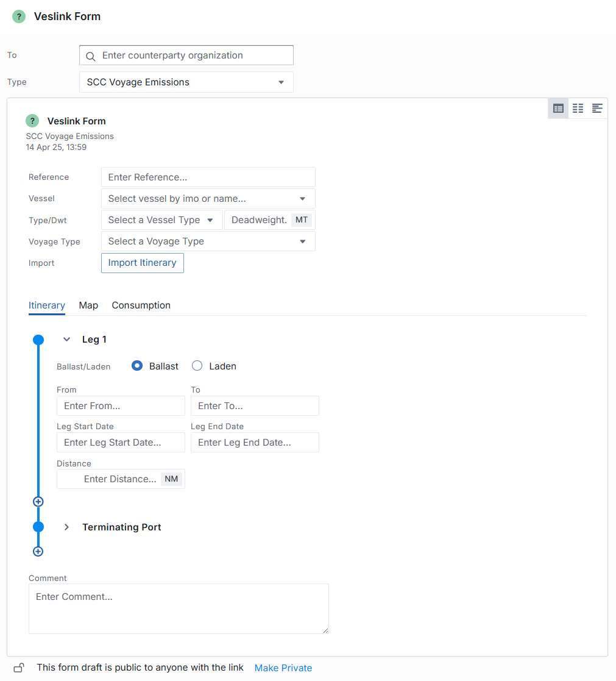Click the Import Itinerary button
Viewport: 616px width, 681px height.
tap(142, 263)
